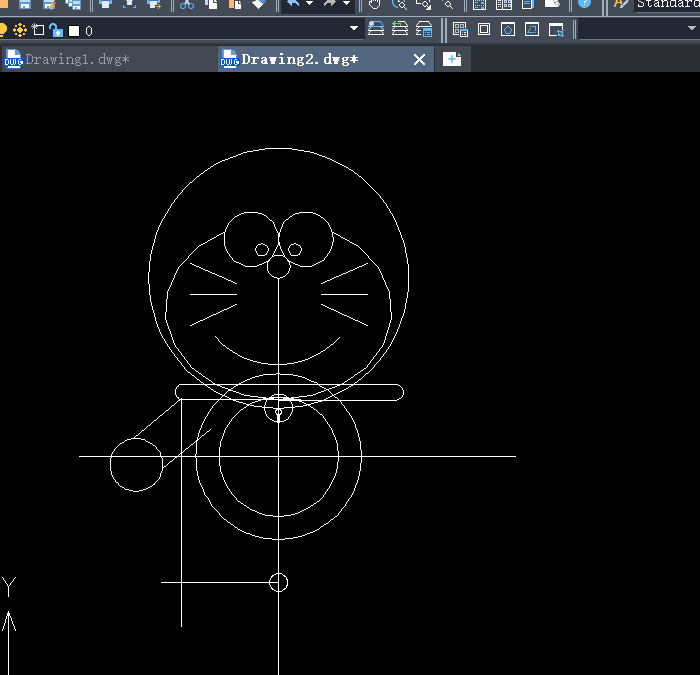
Task: Open the Properties palette icon
Action: (479, 4)
